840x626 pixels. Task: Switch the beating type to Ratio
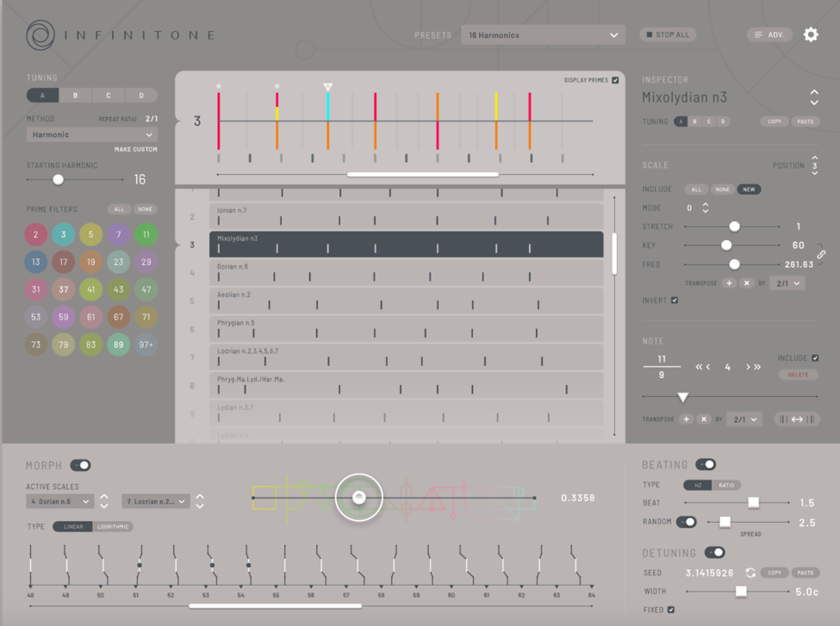726,485
